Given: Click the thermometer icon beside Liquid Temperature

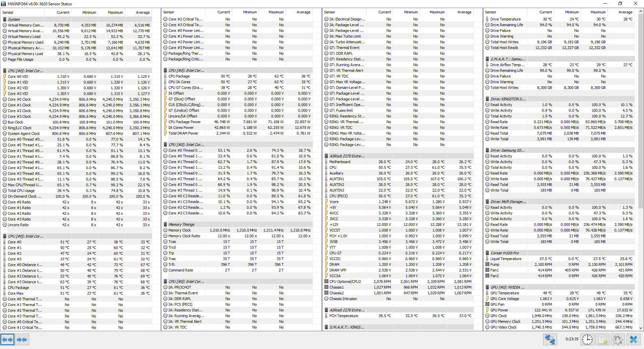Looking at the screenshot, I should 487,259.
